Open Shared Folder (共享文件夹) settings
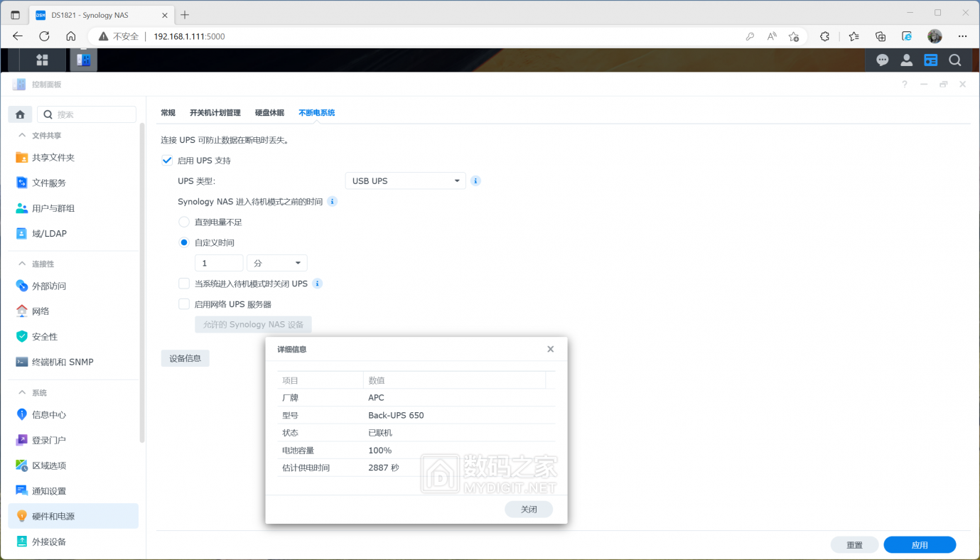Viewport: 980px width, 560px height. tap(73, 158)
